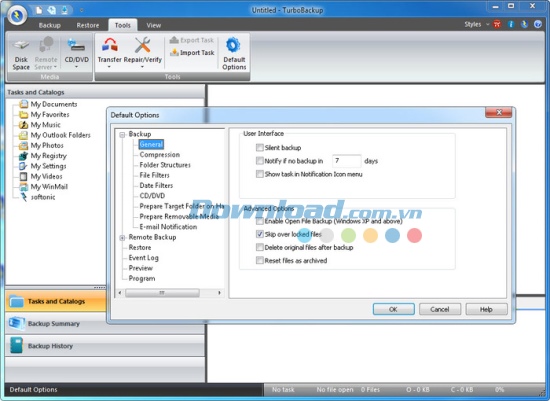This screenshot has width=550, height=401.
Task: Click the blue info icon at top right
Action: click(x=511, y=24)
